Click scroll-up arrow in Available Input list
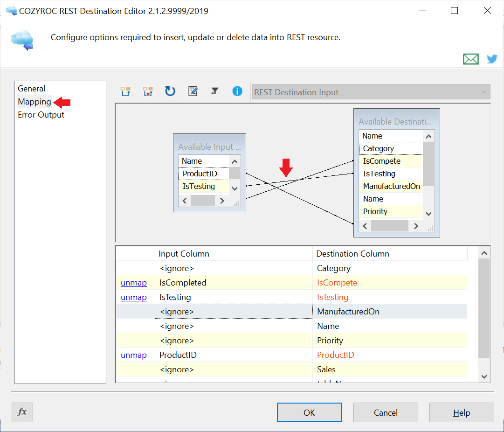Image resolution: width=504 pixels, height=432 pixels. 235,162
